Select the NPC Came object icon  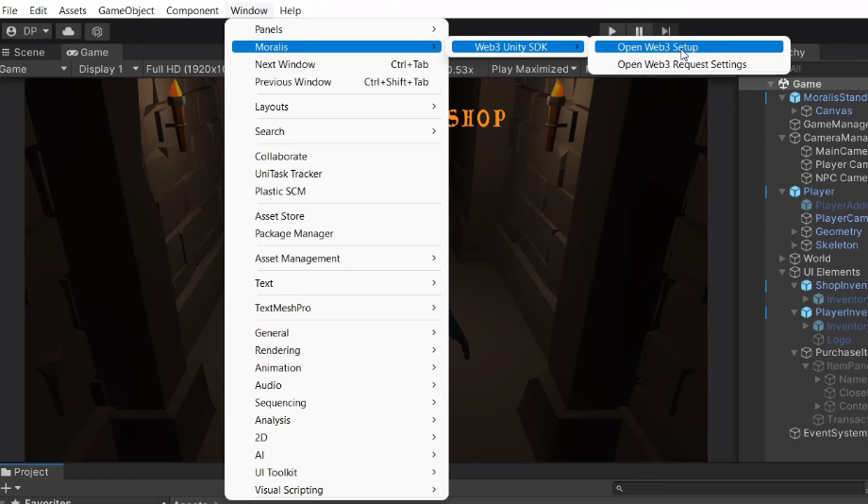(x=807, y=177)
